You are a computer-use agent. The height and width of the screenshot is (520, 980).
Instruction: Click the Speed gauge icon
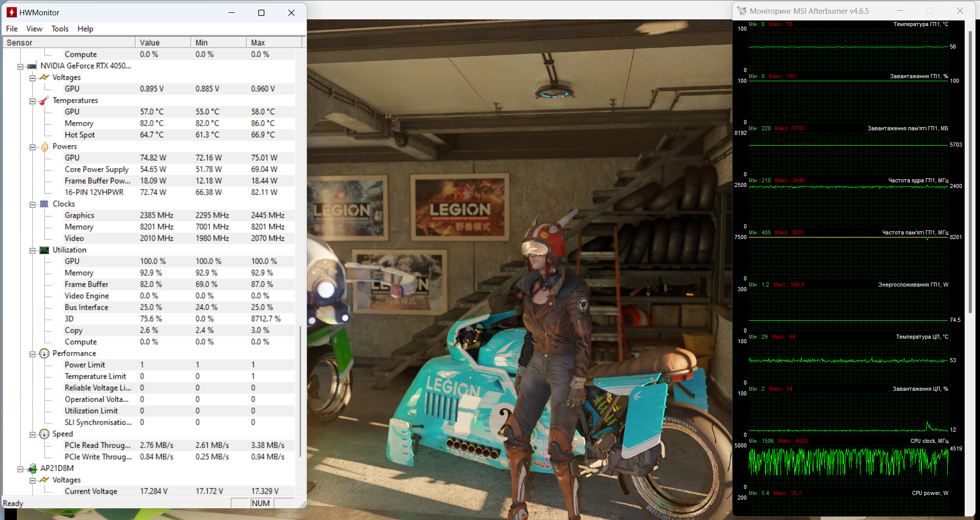[x=44, y=434]
